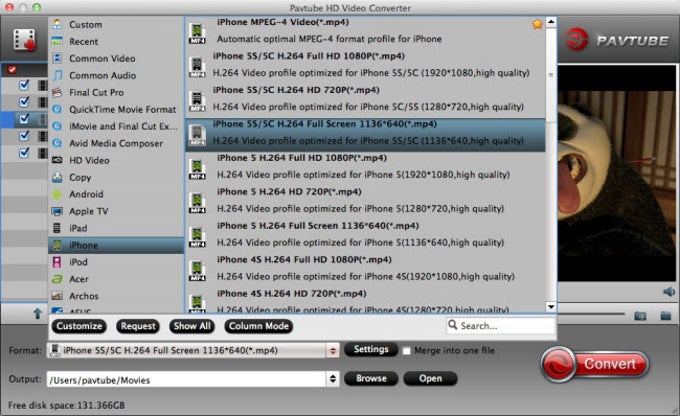
Task: Open the snapshot folder icon
Action: tap(666, 315)
